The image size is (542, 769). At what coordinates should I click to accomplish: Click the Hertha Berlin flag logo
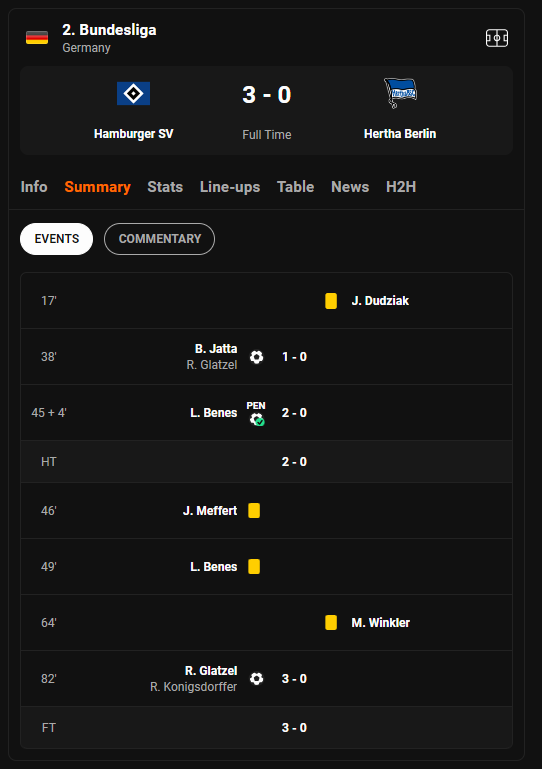(400, 93)
